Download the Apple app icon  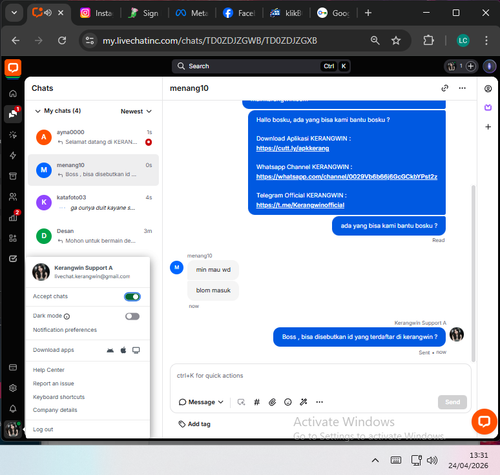coord(123,350)
